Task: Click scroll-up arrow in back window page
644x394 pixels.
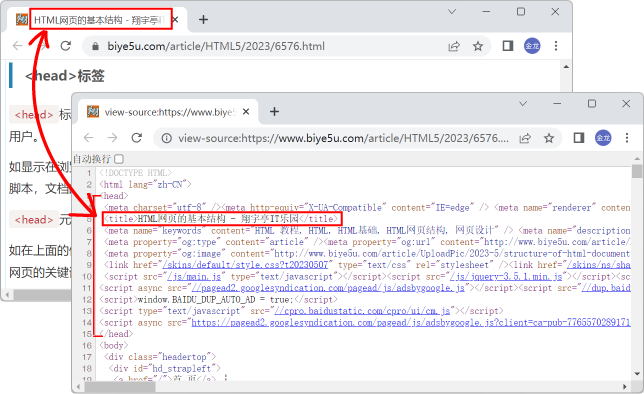Action: pyautogui.click(x=566, y=67)
